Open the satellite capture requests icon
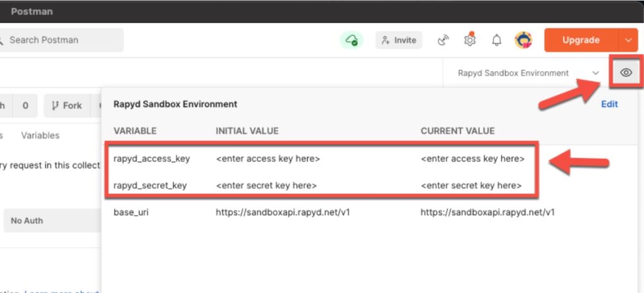The image size is (644, 293). click(444, 40)
